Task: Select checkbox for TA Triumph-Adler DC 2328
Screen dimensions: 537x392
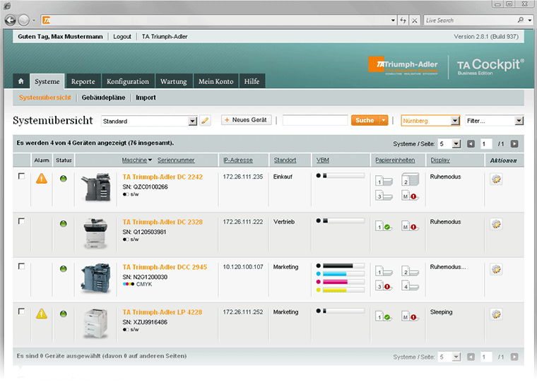Action: tap(21, 221)
